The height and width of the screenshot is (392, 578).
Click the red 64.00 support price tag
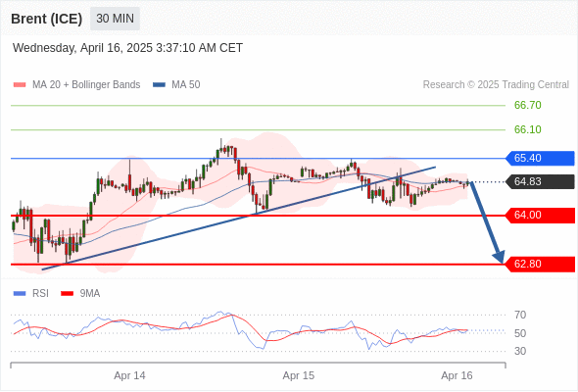[x=540, y=216]
